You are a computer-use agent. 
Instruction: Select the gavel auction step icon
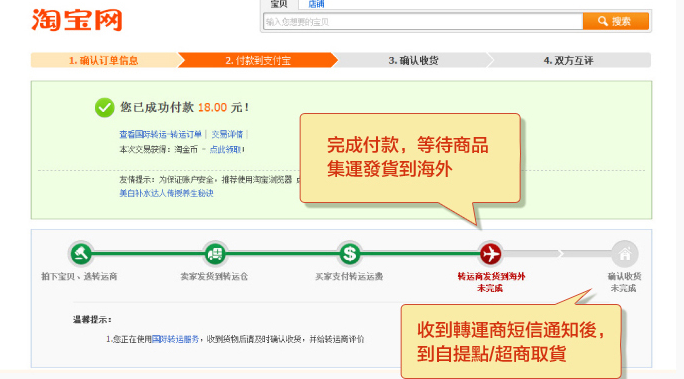(x=81, y=253)
